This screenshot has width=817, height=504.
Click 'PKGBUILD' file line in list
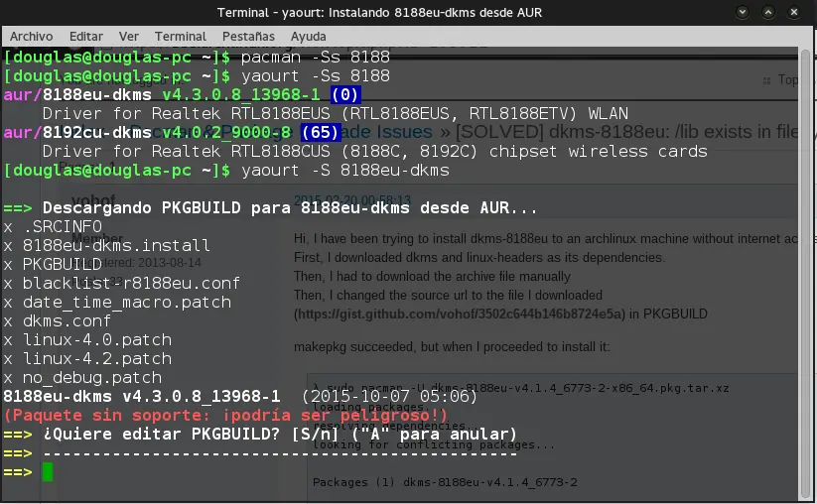click(x=53, y=265)
